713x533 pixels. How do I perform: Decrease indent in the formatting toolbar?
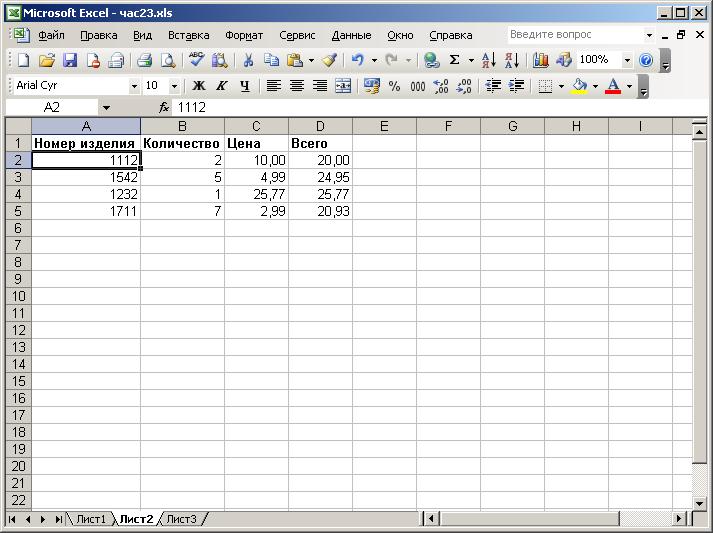click(x=493, y=85)
